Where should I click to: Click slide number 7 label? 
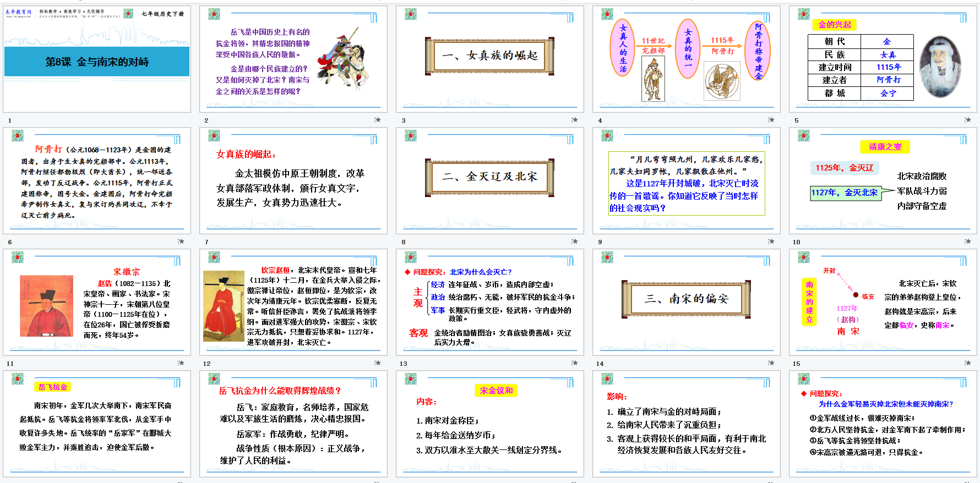pyautogui.click(x=206, y=242)
